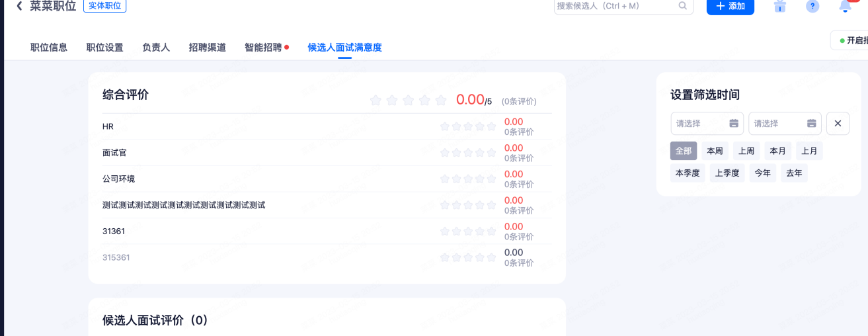Image resolution: width=868 pixels, height=336 pixels.
Task: Open the gift box icon
Action: pos(780,6)
